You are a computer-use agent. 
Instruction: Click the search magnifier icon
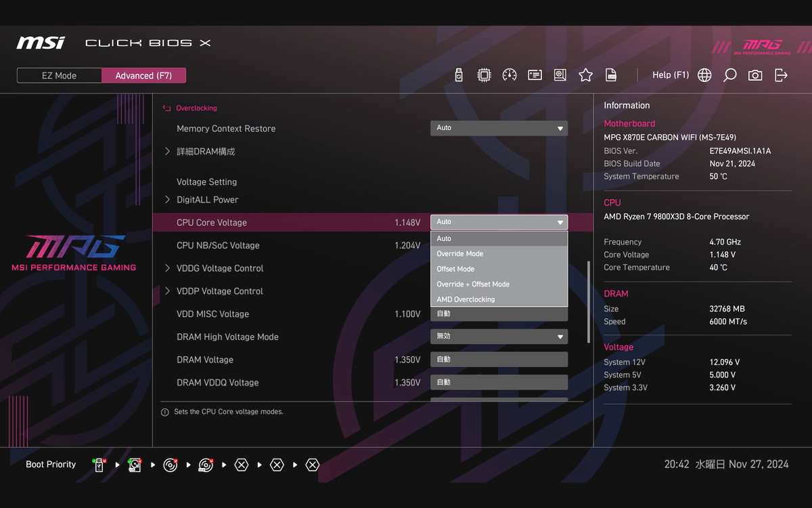pos(729,75)
